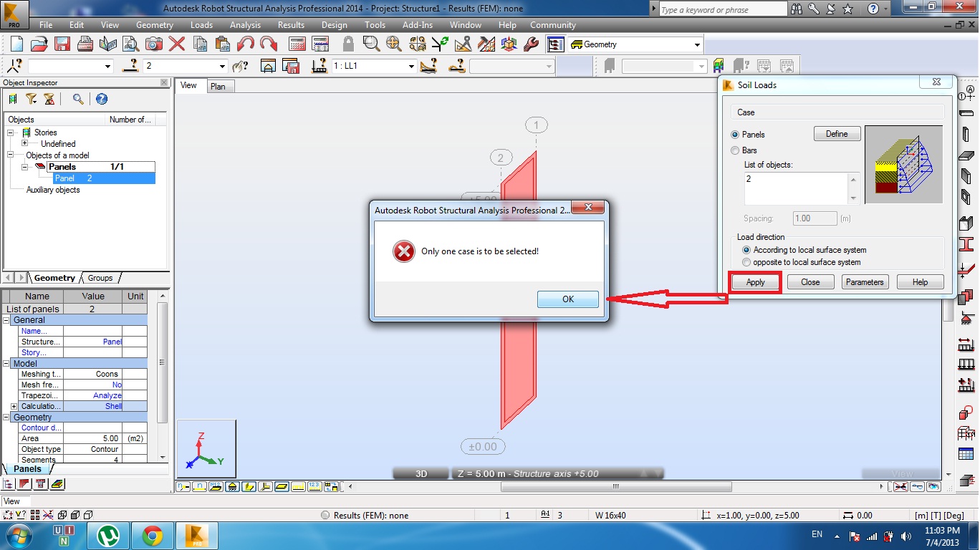
Task: Open the bar selection dropdown showing 2
Action: pyautogui.click(x=223, y=66)
